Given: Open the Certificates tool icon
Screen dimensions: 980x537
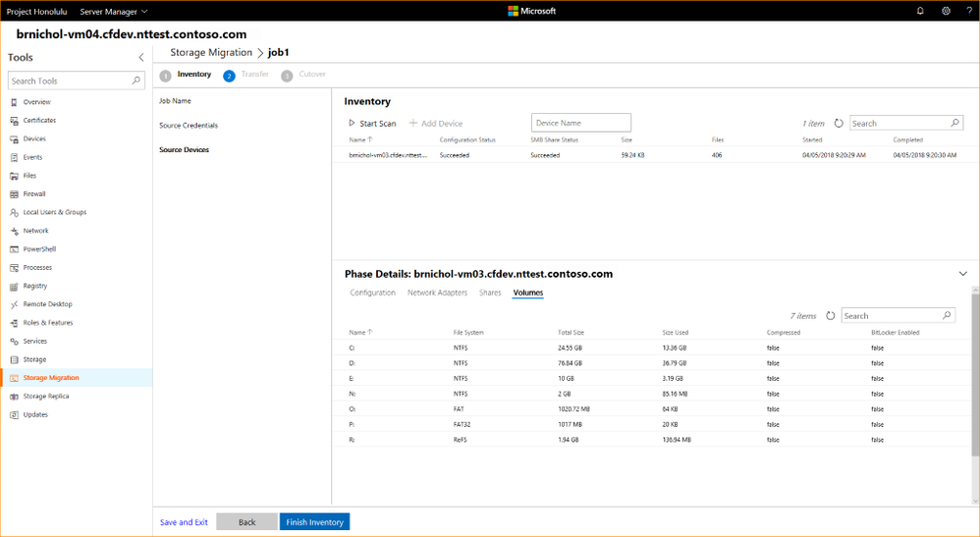Looking at the screenshot, I should tap(14, 121).
